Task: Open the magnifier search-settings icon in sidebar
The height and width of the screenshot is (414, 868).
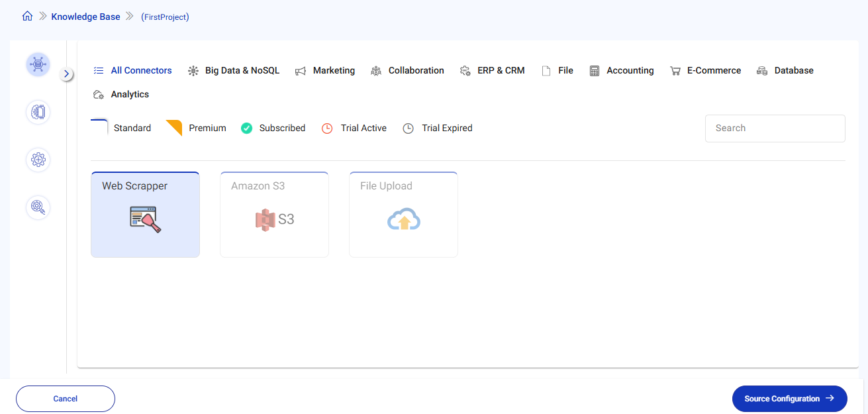Action: point(38,207)
